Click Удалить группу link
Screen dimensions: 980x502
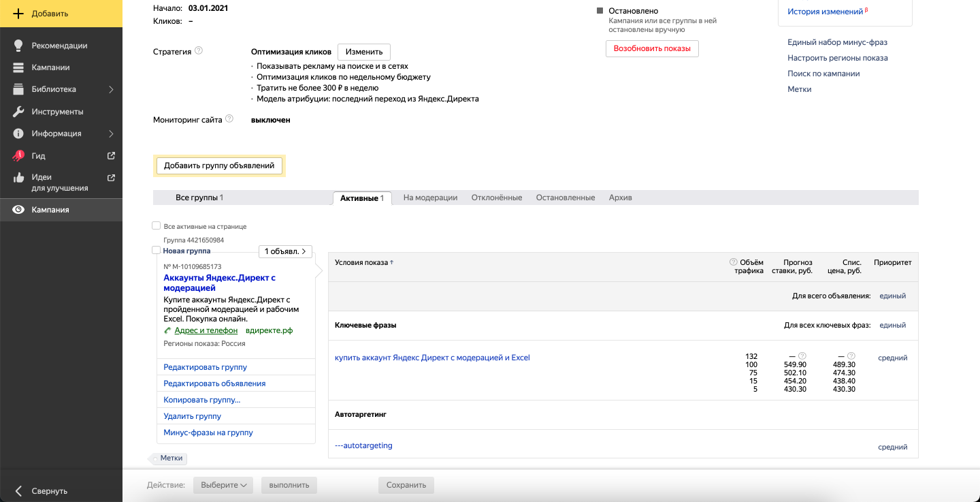(x=192, y=416)
